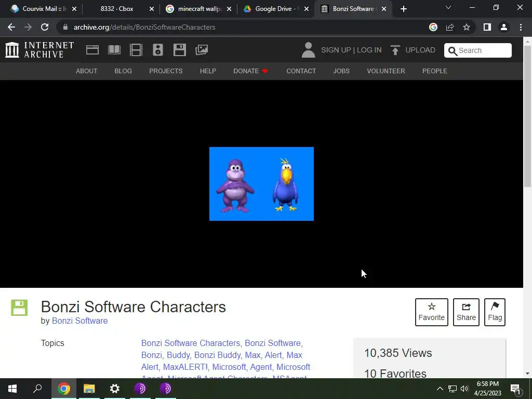Click the Google icon in the address bar

tap(433, 27)
